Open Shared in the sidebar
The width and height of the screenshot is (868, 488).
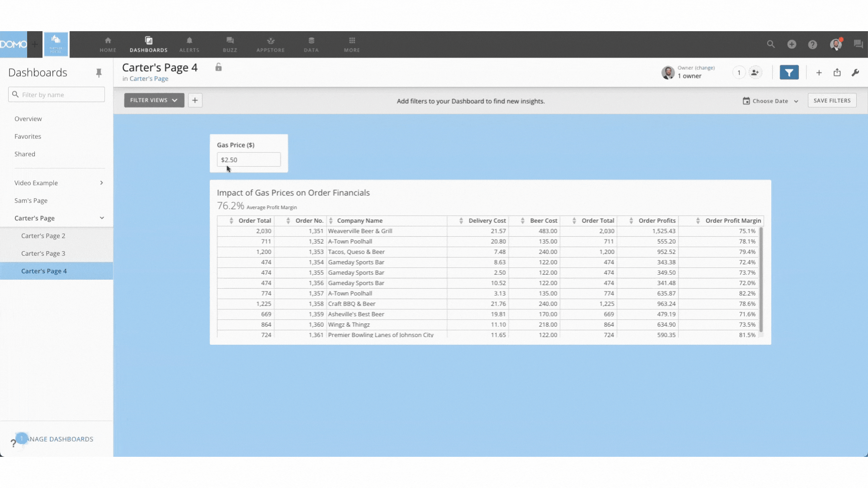25,154
